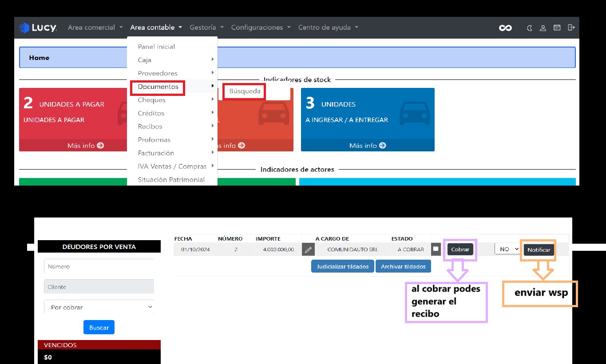Click the pencil edit icon for document 2
This screenshot has width=606, height=364.
tap(308, 249)
